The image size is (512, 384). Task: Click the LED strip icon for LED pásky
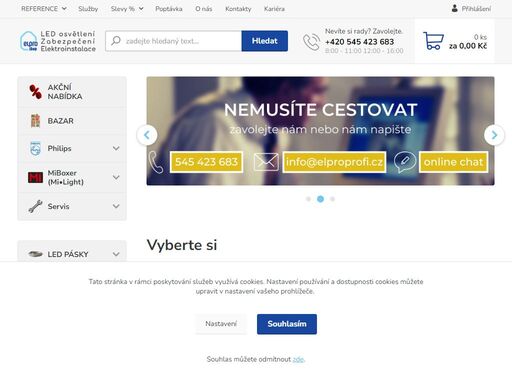coord(35,254)
